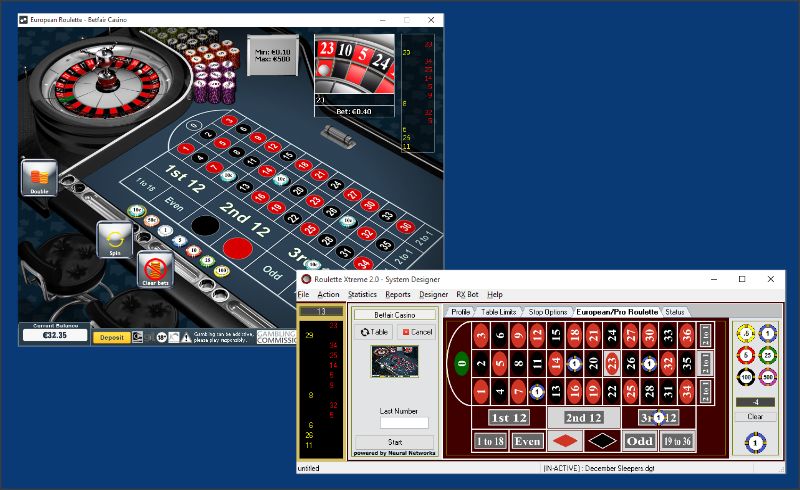Viewport: 800px width, 490px height.
Task: Select the yellow .5 chip in Roulette Xtreme
Action: click(746, 334)
